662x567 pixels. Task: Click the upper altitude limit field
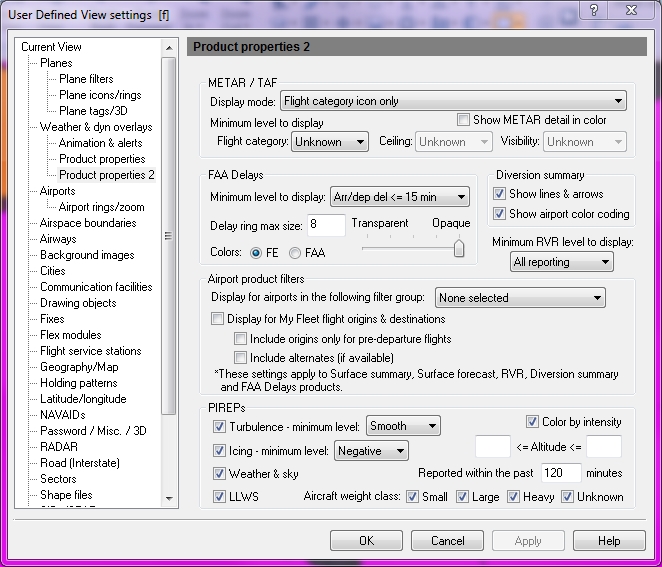[604, 446]
